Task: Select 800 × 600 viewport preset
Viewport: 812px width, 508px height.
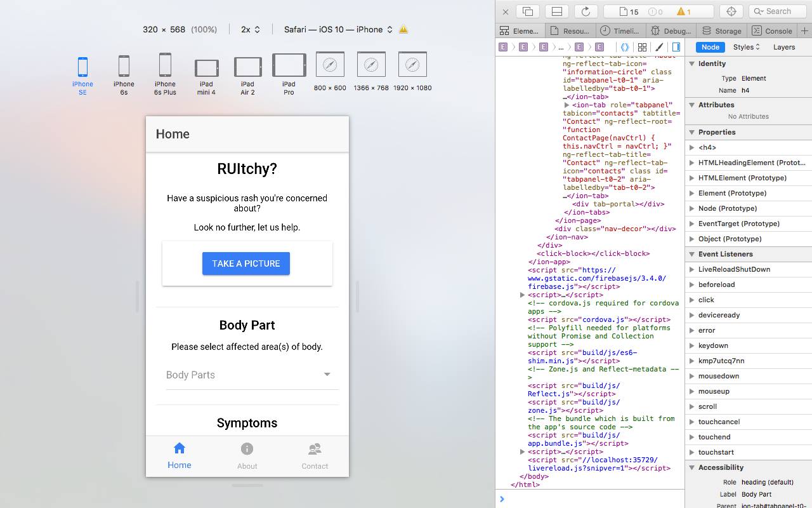Action: (x=330, y=72)
